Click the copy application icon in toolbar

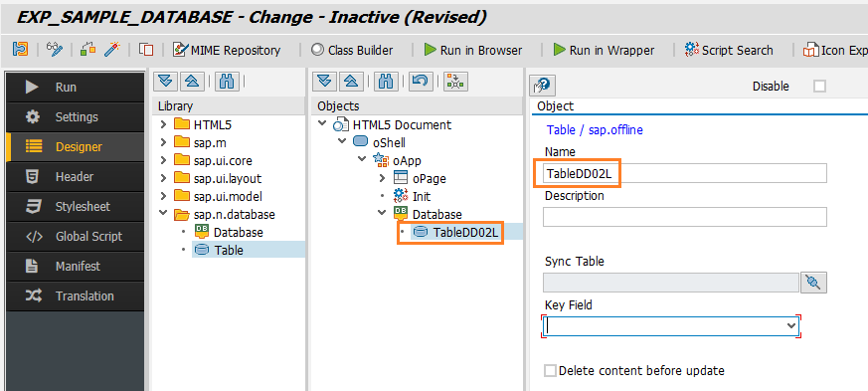click(x=146, y=50)
